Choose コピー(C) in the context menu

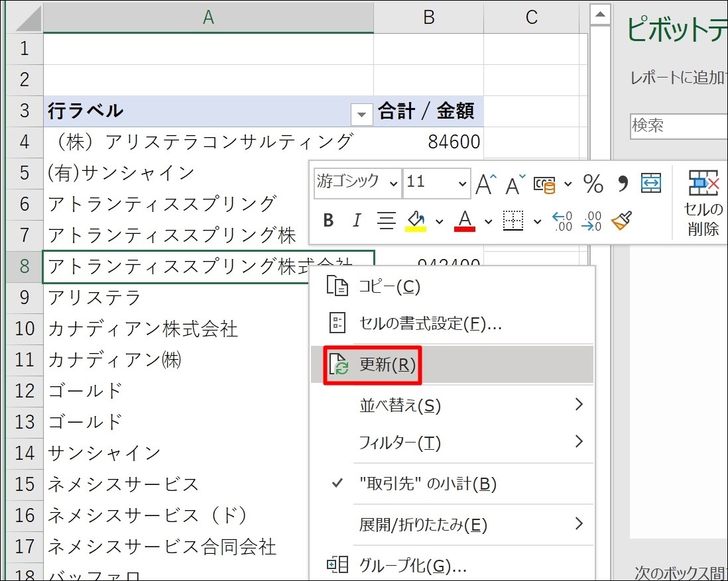click(389, 286)
